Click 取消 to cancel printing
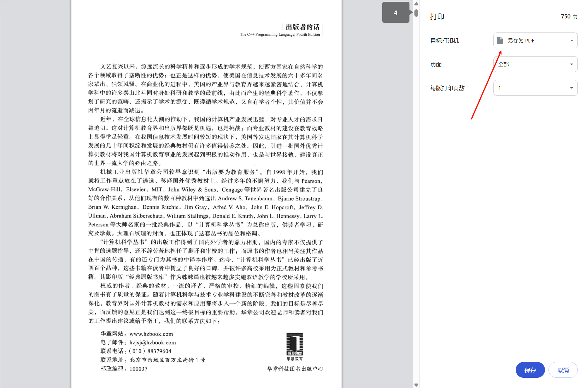588x388 pixels. tap(563, 370)
